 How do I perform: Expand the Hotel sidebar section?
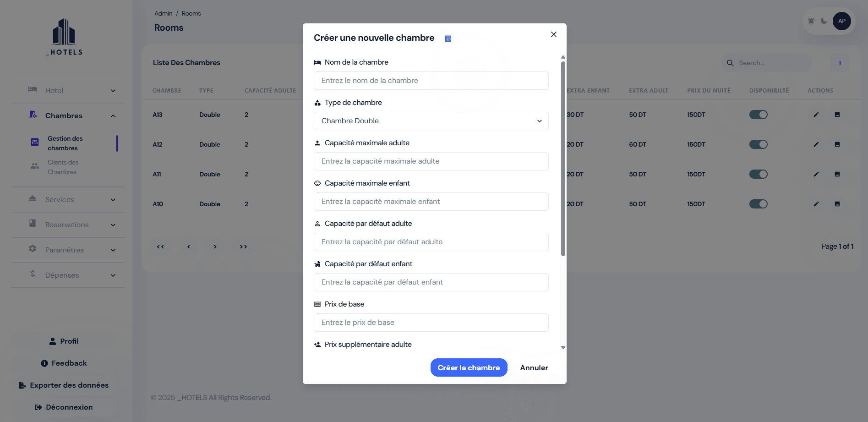[x=71, y=91]
